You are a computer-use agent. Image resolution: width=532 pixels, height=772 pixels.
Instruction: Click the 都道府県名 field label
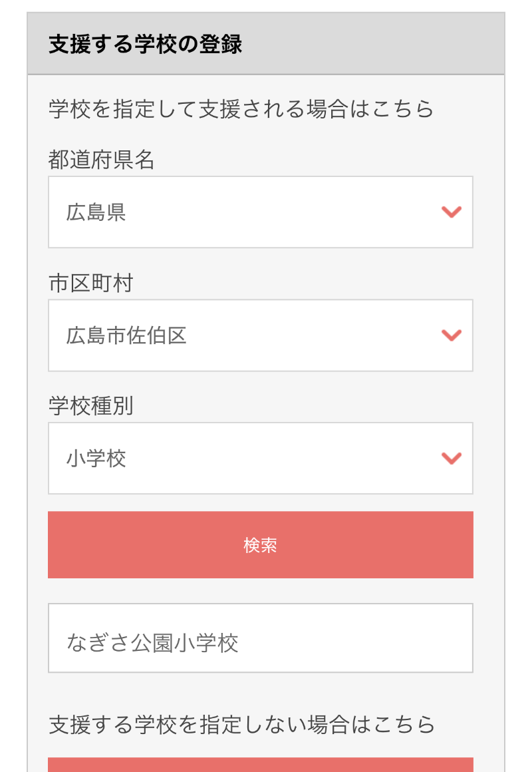tap(101, 160)
